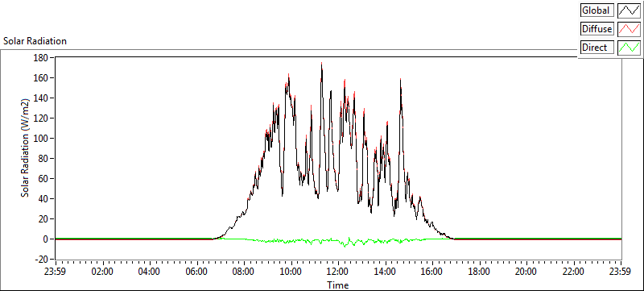This screenshot has width=644, height=291.
Task: Click the -20 y-axis minimum value
Action: click(x=41, y=259)
